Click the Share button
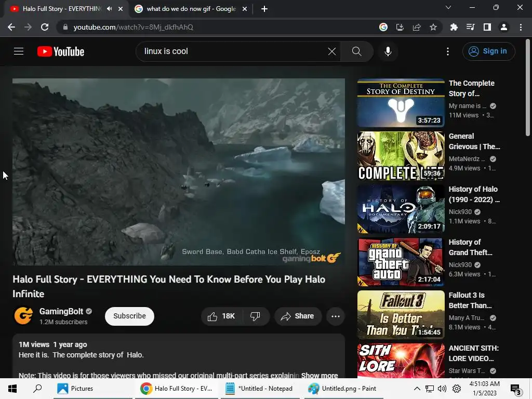532x399 pixels. click(298, 316)
